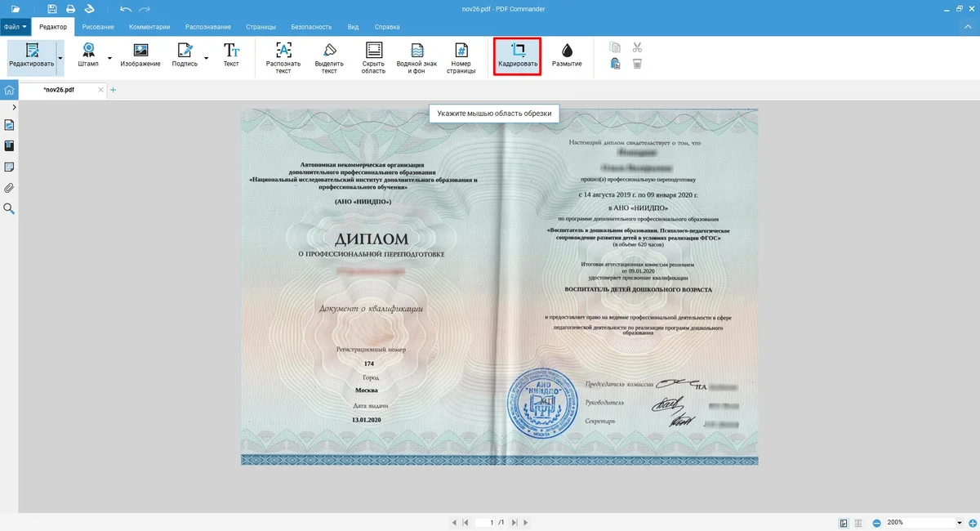Open the Распознавание tab

[x=208, y=27]
